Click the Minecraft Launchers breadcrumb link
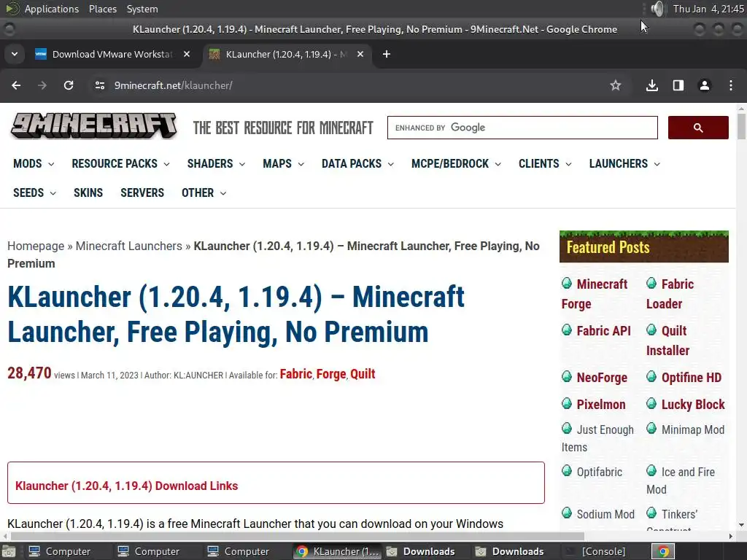The image size is (747, 560). point(128,246)
